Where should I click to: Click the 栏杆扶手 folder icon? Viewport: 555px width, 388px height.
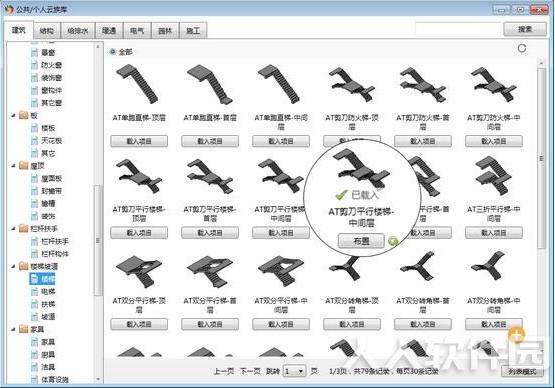point(24,228)
